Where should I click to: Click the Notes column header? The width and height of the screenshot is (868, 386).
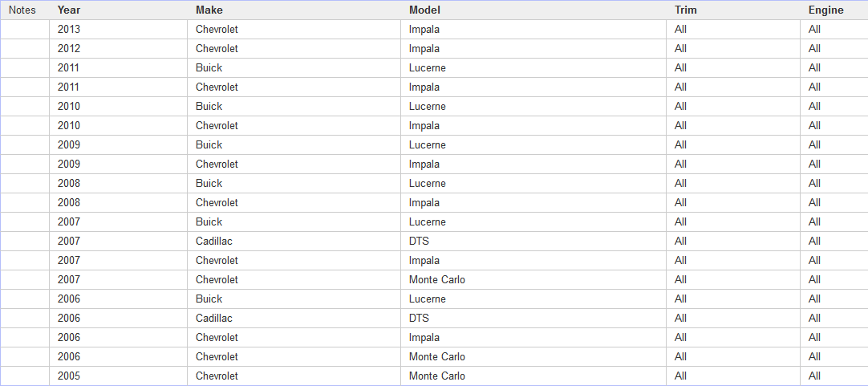coord(25,10)
